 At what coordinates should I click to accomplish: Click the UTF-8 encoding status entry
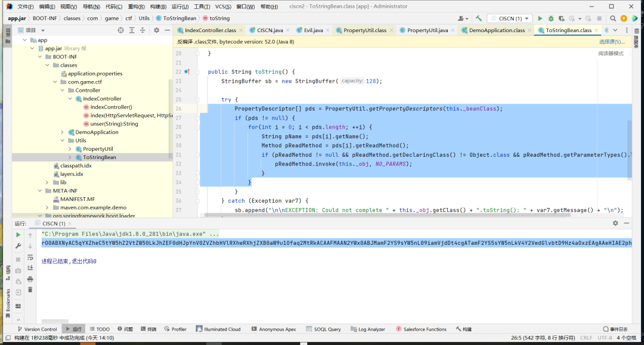tap(605, 338)
